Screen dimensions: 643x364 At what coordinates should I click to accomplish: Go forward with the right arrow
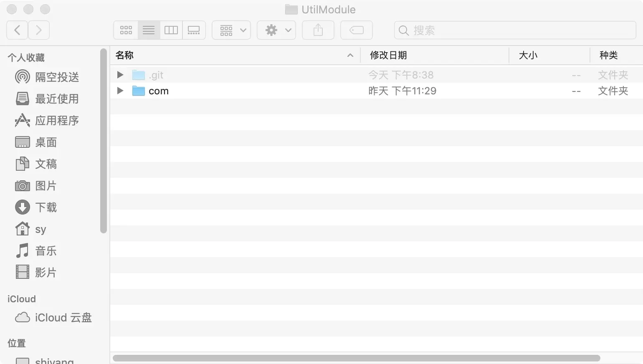click(39, 30)
